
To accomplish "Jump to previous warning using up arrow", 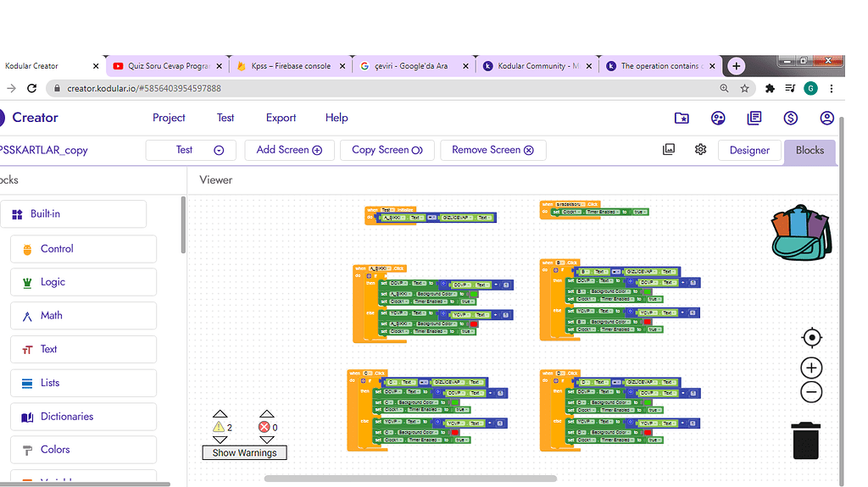I will coord(220,415).
